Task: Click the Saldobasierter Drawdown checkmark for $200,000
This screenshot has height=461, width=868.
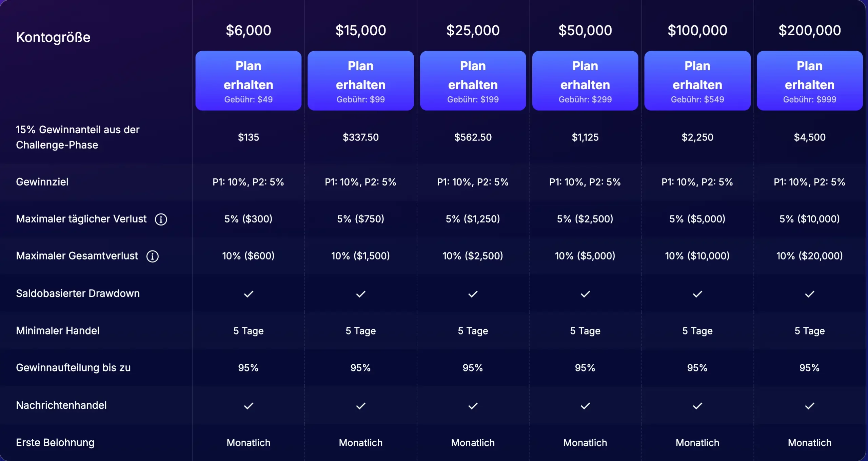Action: click(x=810, y=294)
